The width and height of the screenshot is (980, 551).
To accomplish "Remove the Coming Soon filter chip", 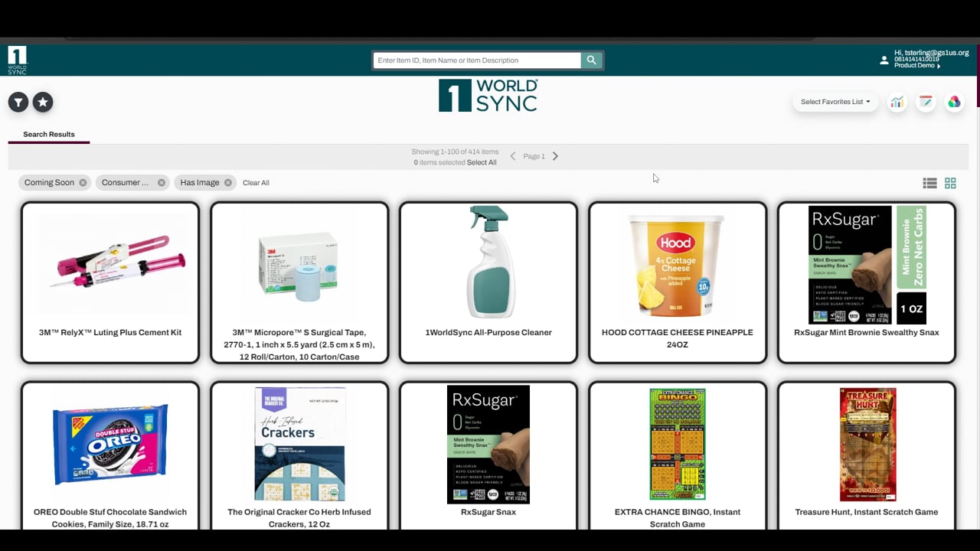I will click(83, 183).
